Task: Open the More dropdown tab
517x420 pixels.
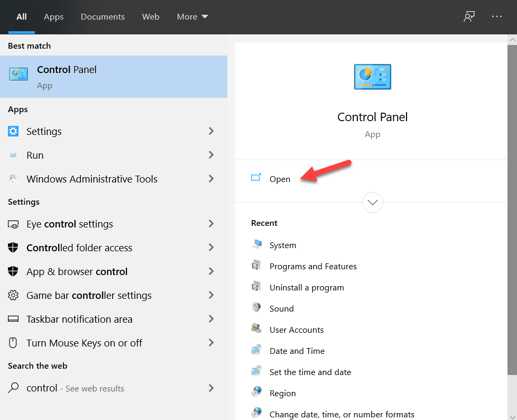Action: [x=192, y=17]
